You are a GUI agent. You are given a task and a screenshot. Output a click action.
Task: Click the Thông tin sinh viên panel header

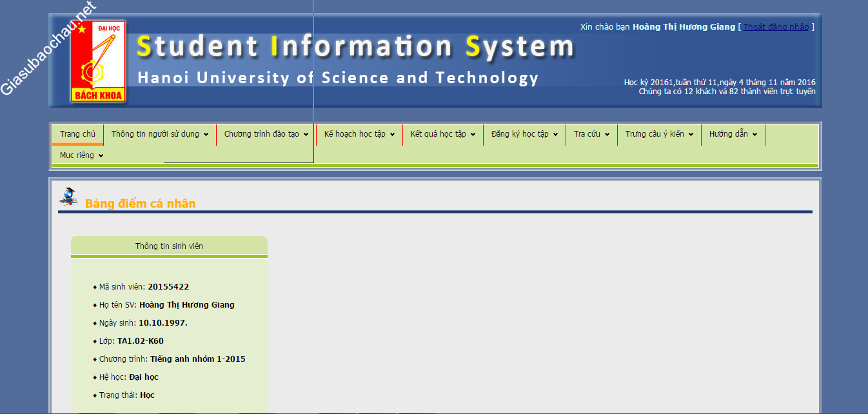[169, 246]
